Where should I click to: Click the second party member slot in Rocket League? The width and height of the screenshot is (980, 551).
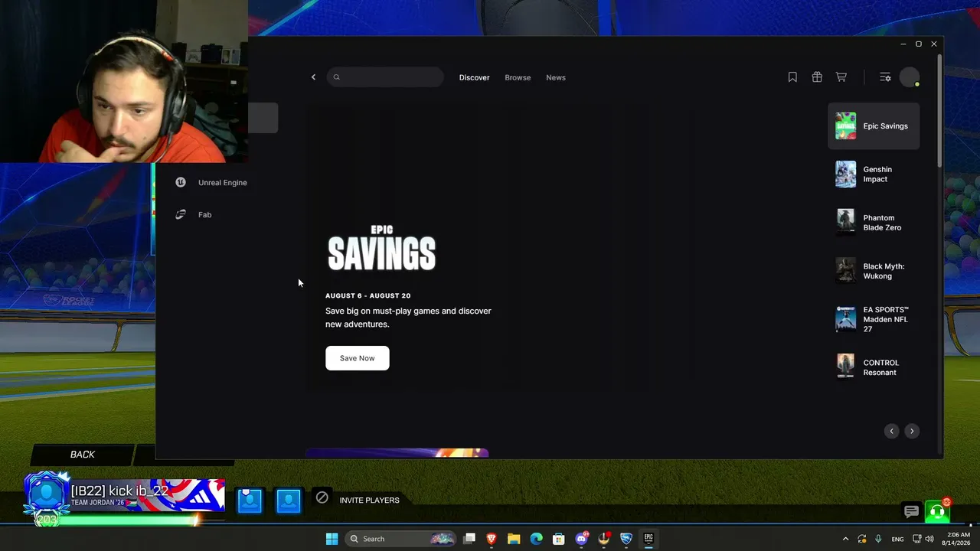coord(289,500)
